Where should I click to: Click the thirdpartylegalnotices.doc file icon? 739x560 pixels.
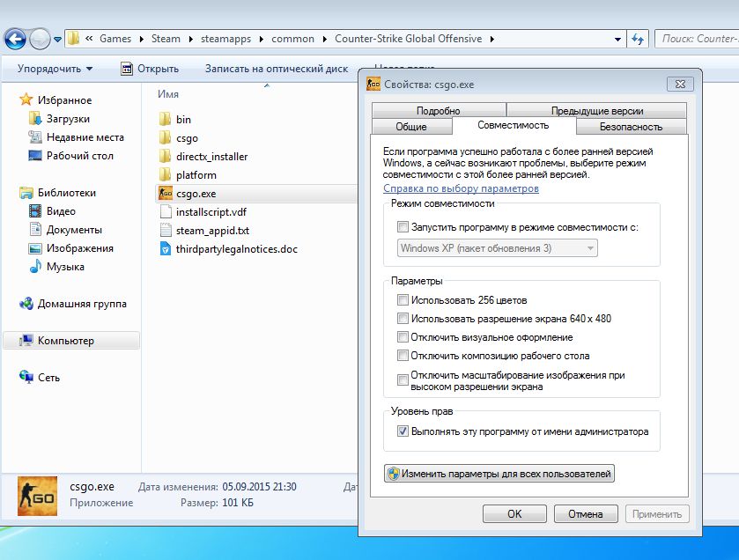166,248
